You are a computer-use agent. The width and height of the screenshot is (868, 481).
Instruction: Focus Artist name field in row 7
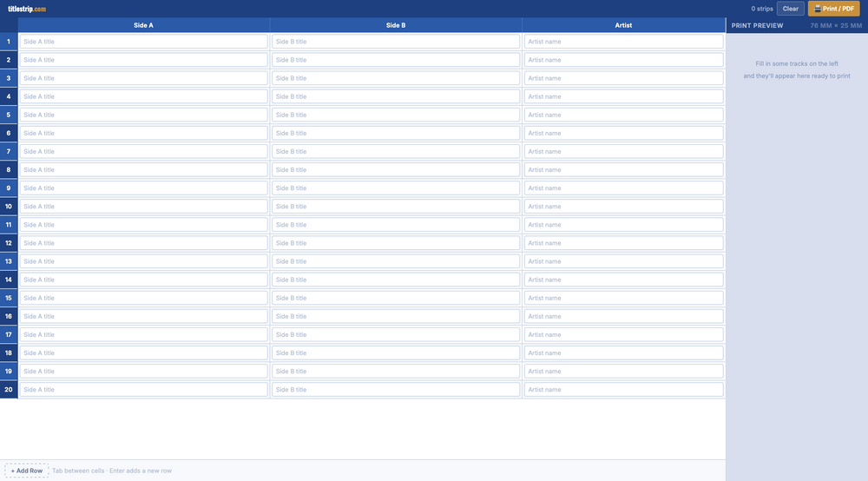click(623, 151)
